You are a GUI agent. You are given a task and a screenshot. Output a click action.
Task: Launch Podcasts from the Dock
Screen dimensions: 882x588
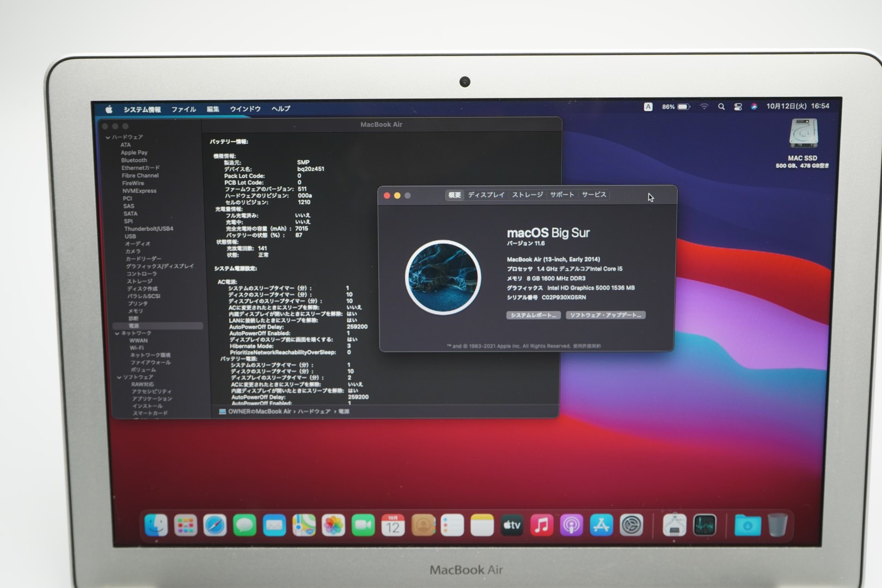point(571,525)
